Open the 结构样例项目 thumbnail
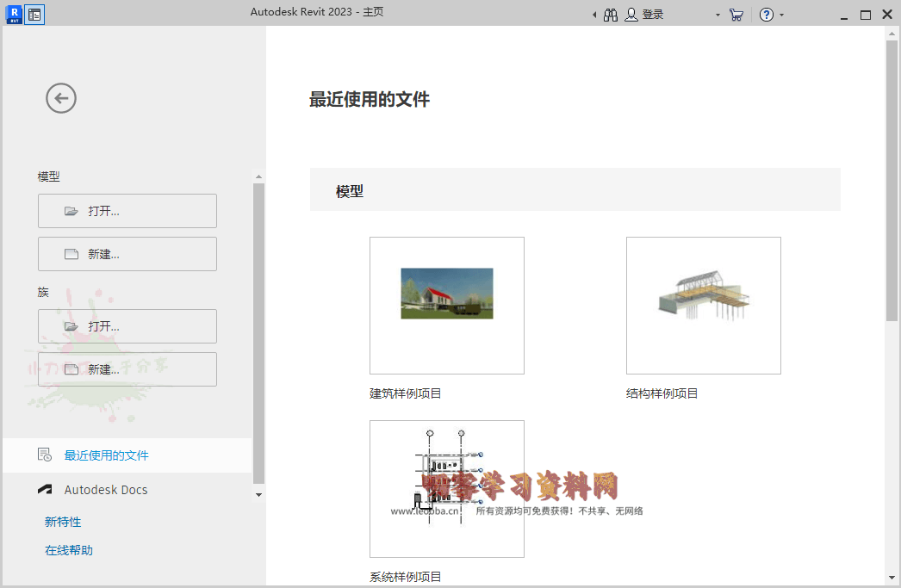The width and height of the screenshot is (901, 588). (x=703, y=306)
